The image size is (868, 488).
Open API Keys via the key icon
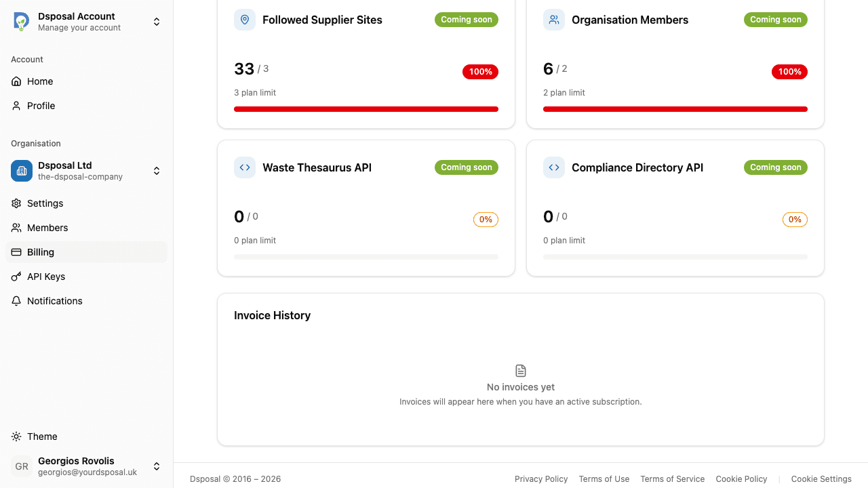coord(16,277)
